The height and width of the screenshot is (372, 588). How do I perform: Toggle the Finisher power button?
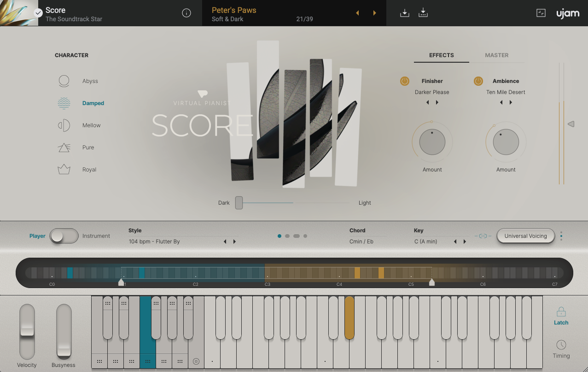(405, 81)
